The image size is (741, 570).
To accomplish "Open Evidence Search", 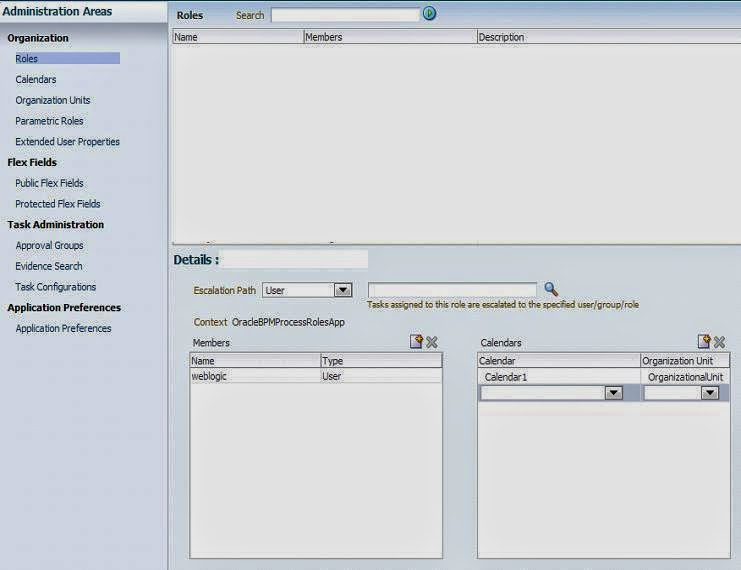I will [x=49, y=267].
